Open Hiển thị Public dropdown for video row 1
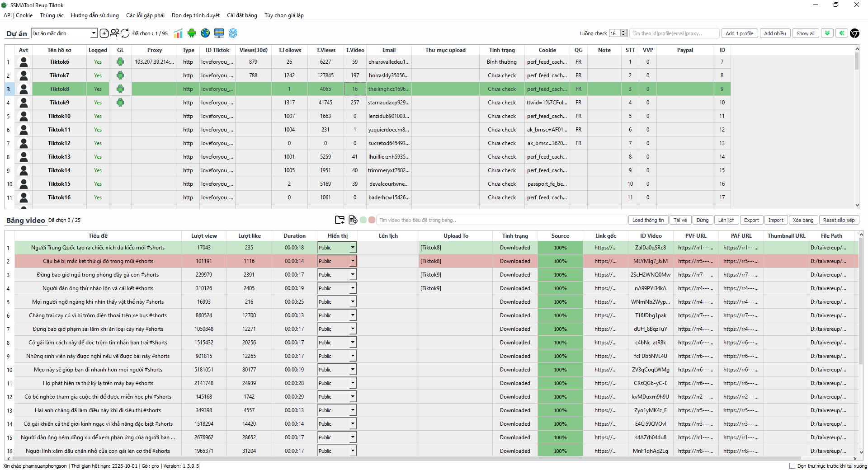 [x=337, y=247]
